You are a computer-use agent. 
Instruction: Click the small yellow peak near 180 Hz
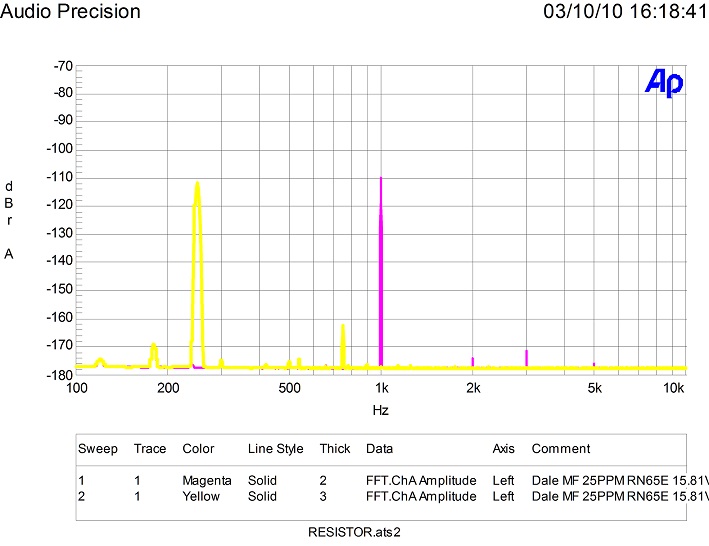click(x=154, y=354)
